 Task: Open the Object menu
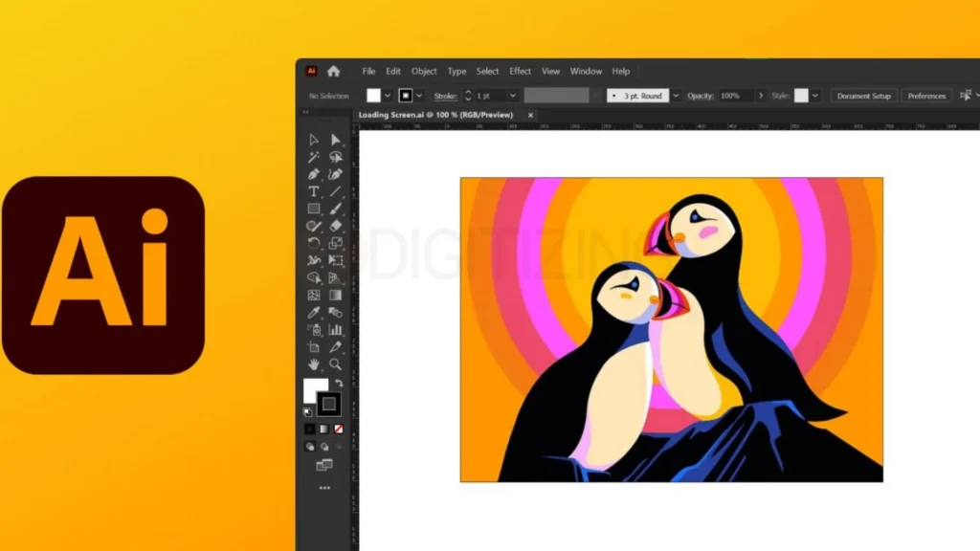point(424,71)
